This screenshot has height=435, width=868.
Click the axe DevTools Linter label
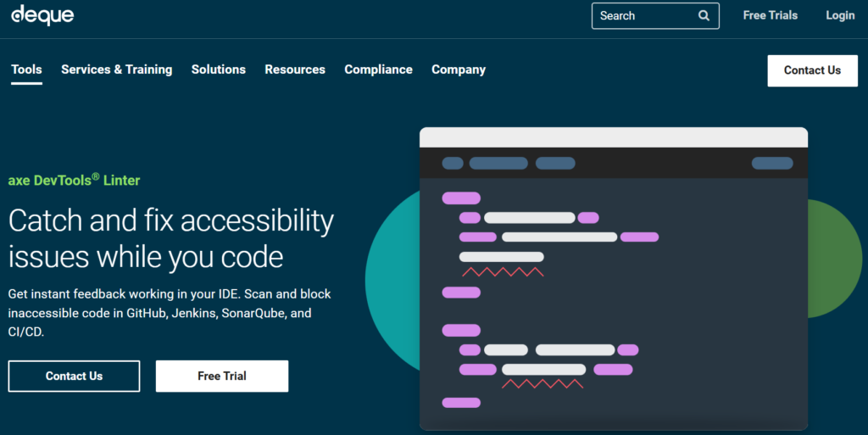coord(75,180)
